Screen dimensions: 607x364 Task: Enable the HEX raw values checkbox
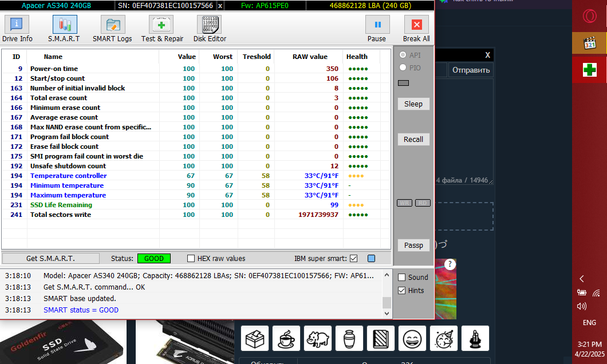(x=191, y=259)
